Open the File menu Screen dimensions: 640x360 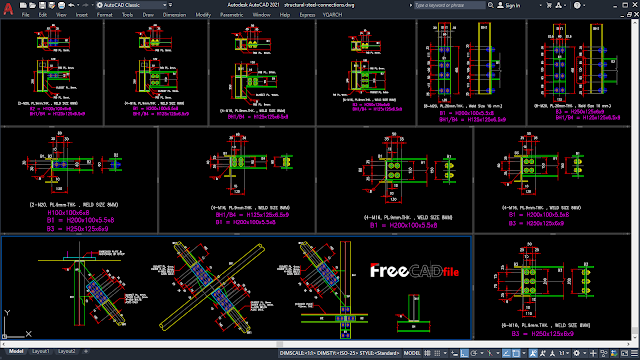coord(25,15)
